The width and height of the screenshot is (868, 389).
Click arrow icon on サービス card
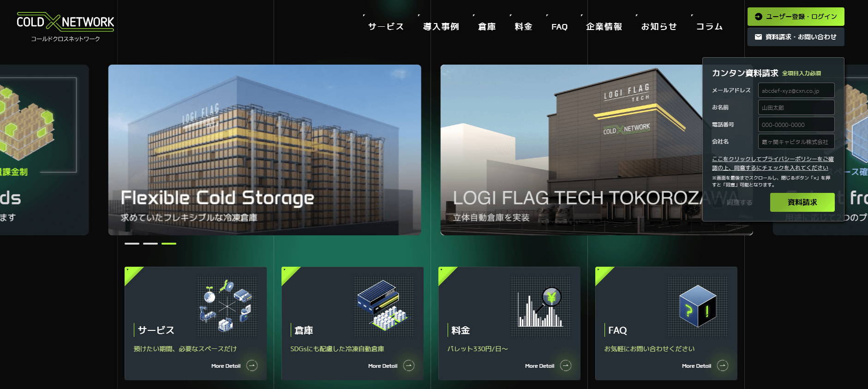[252, 365]
